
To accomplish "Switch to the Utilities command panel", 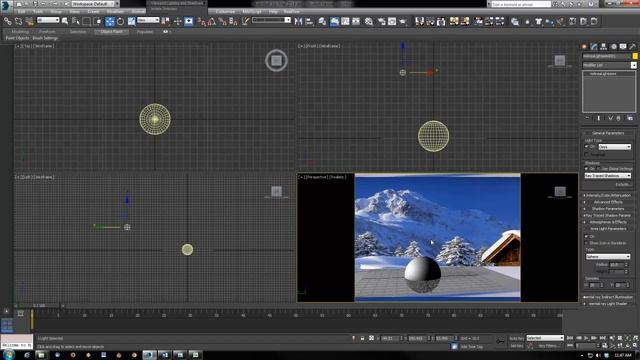I will coord(633,47).
